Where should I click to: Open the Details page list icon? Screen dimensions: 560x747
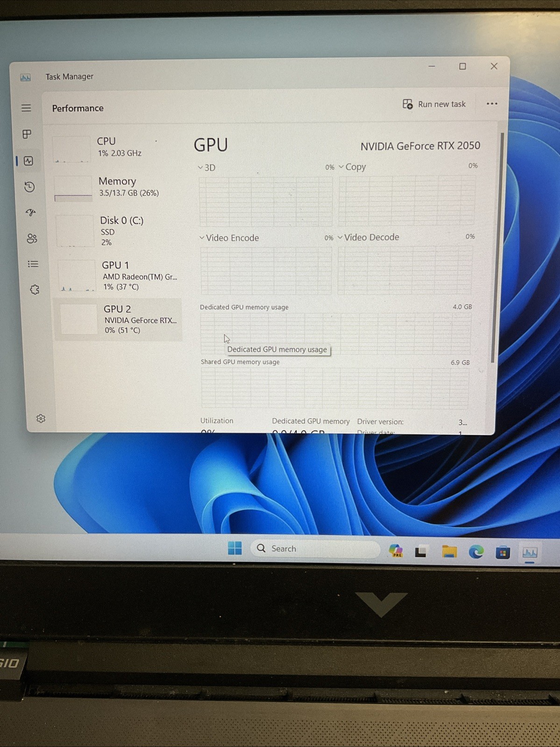click(x=33, y=264)
